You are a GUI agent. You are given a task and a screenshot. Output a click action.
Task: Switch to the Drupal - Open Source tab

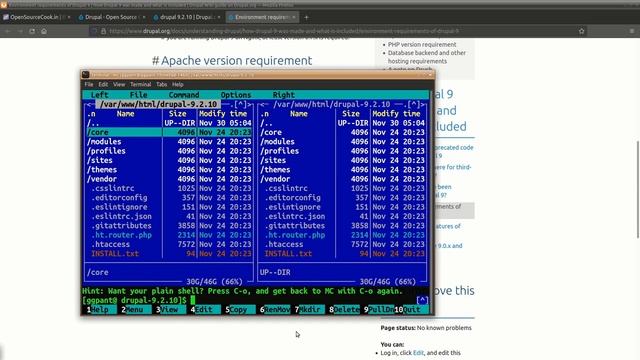(x=111, y=17)
